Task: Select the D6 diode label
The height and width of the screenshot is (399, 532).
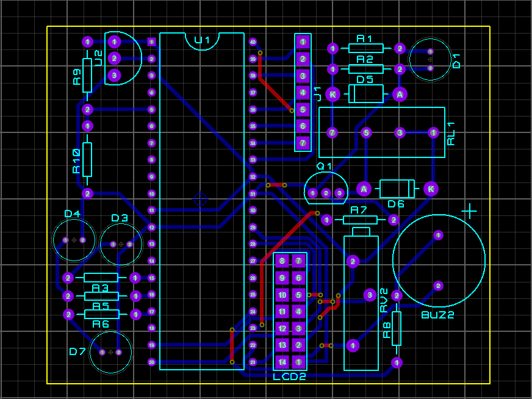Action: [396, 204]
